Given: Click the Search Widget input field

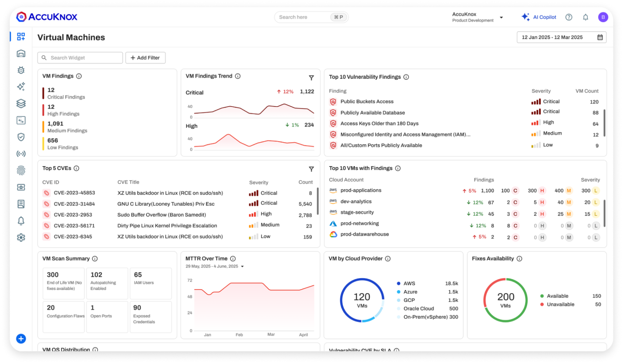Looking at the screenshot, I should (x=80, y=57).
